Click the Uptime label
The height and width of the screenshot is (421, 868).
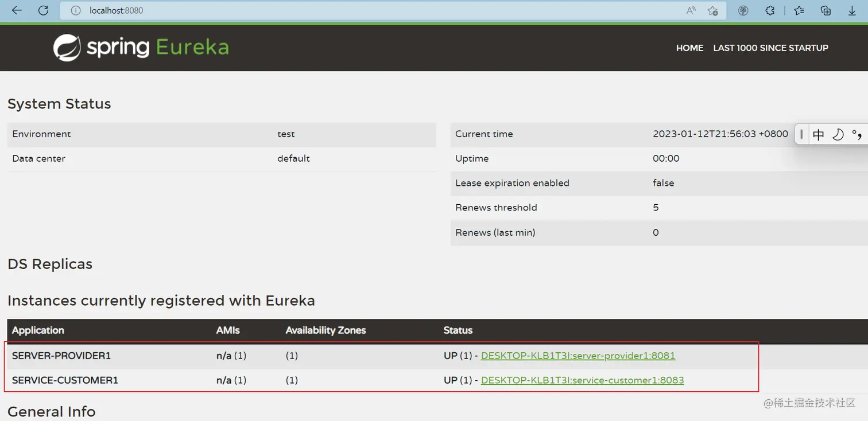click(472, 159)
